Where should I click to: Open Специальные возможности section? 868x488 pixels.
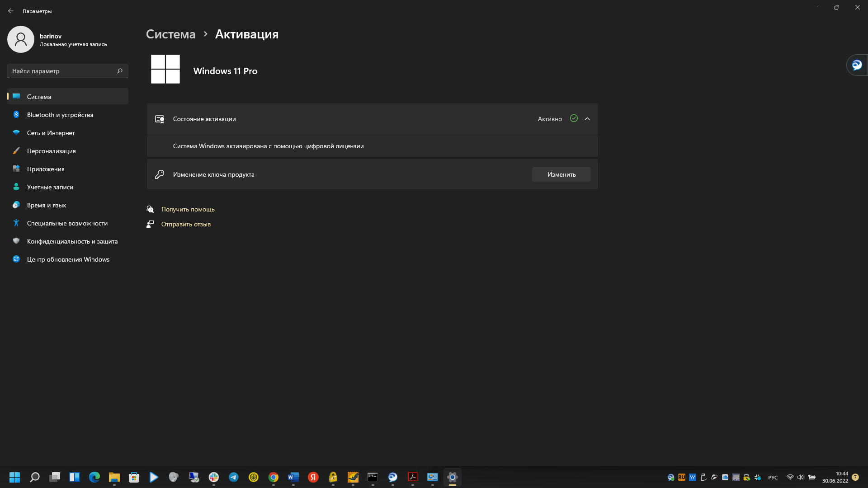pos(68,223)
